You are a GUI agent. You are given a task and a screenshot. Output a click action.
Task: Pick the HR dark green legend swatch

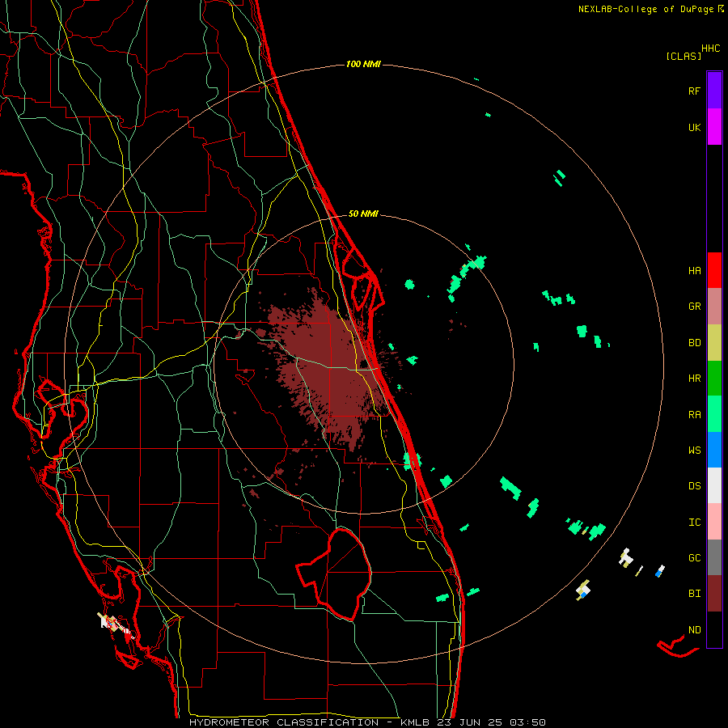pyautogui.click(x=714, y=379)
